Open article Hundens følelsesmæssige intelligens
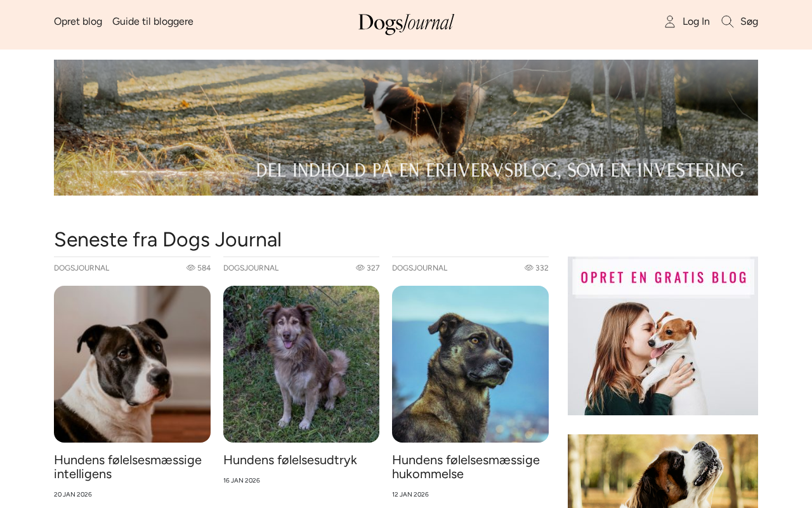This screenshot has width=812, height=508. 128,467
